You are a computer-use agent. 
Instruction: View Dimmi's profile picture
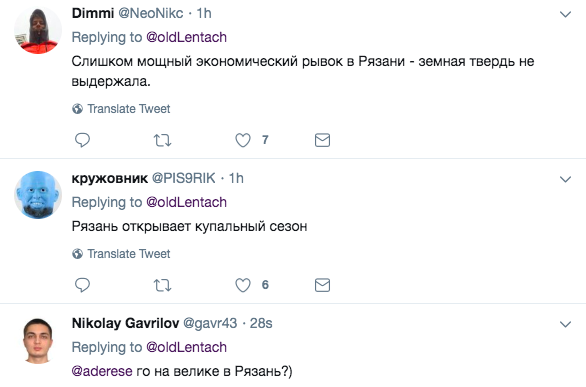(x=38, y=30)
